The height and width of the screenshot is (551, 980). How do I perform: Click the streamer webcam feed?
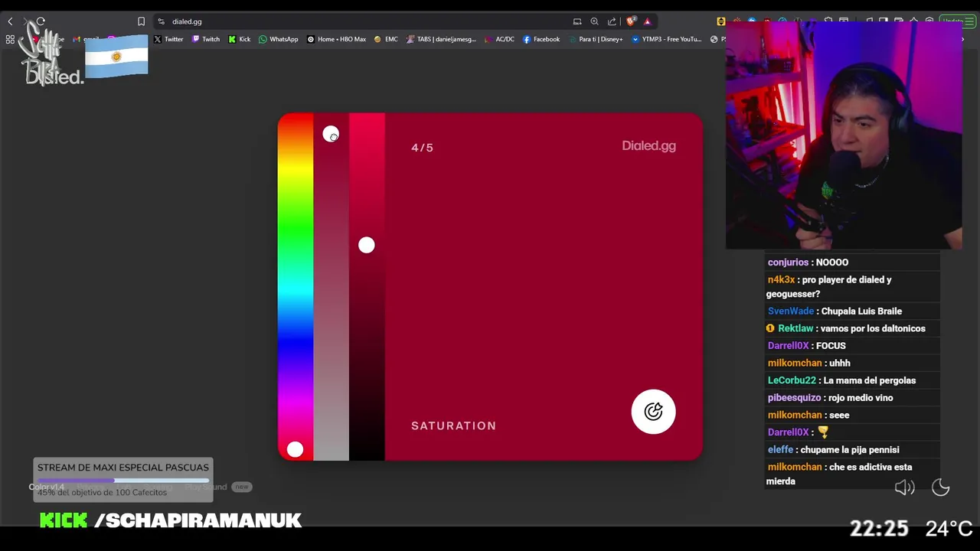tap(844, 135)
